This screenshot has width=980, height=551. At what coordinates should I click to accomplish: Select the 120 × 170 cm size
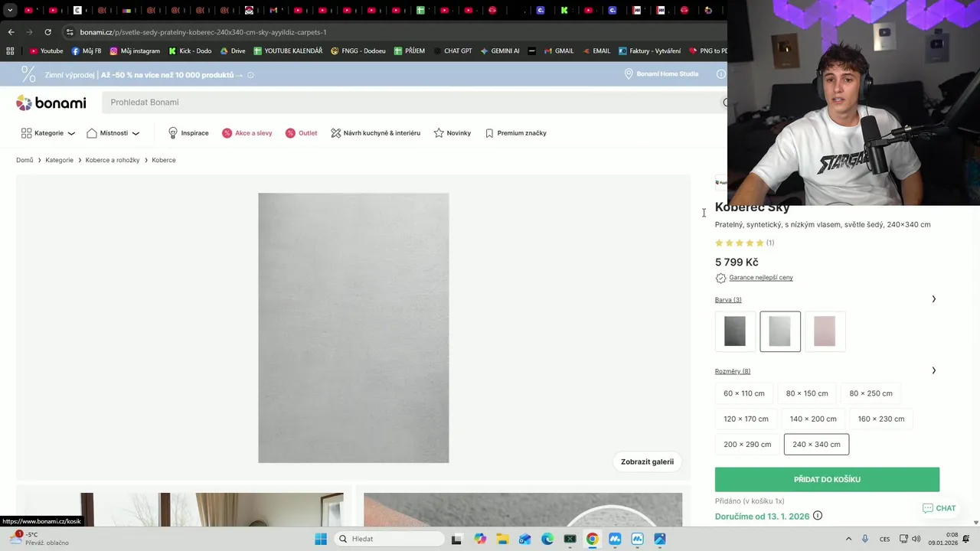(x=746, y=419)
